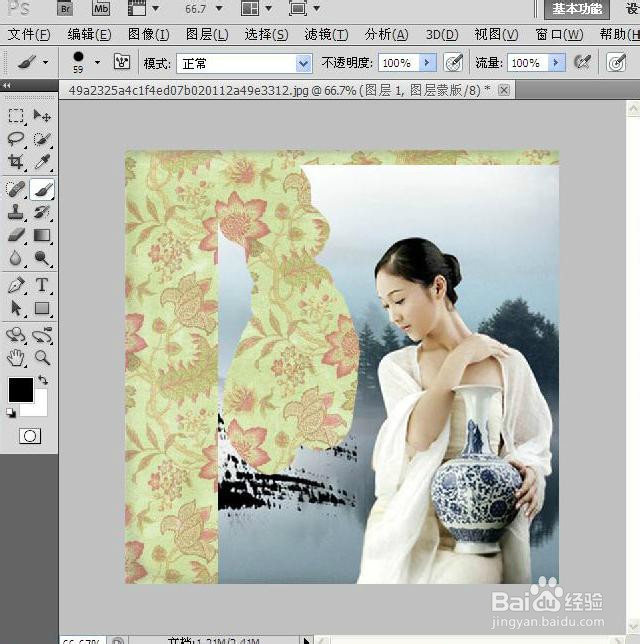Viewport: 640px width, 644px height.
Task: Toggle tablet pressure for opacity
Action: (x=454, y=63)
